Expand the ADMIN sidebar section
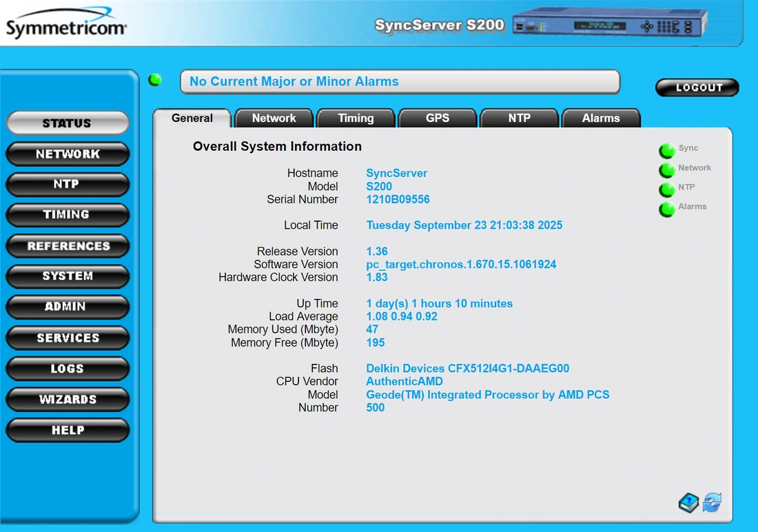 68,307
